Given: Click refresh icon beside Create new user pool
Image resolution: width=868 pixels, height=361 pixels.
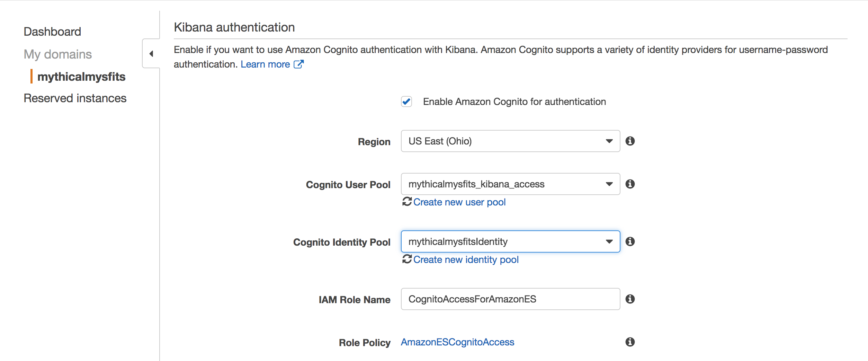Looking at the screenshot, I should [x=407, y=201].
